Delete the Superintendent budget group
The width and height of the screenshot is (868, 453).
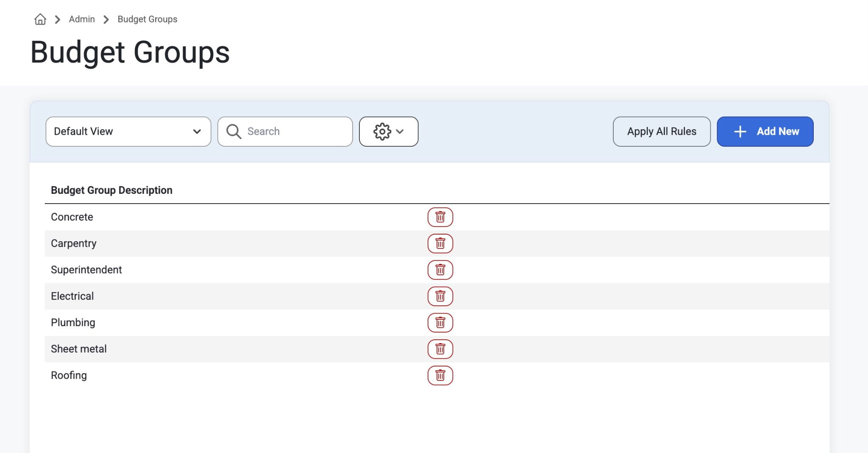pyautogui.click(x=440, y=270)
